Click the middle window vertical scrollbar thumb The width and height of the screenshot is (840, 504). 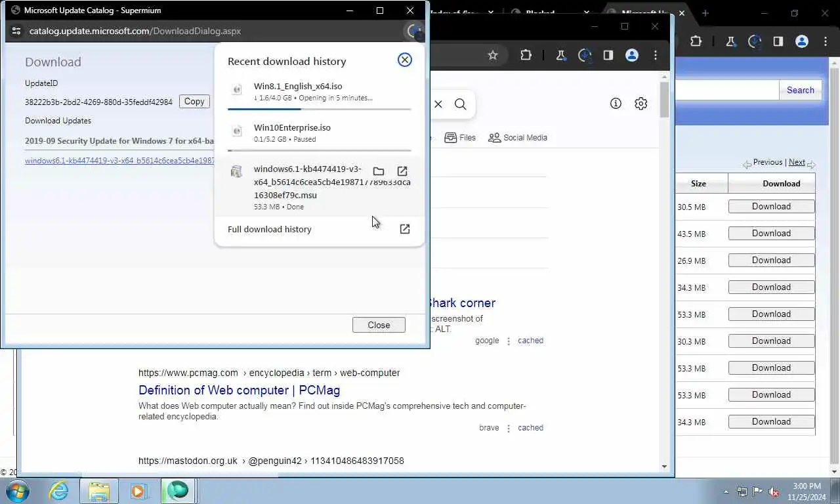point(664,100)
